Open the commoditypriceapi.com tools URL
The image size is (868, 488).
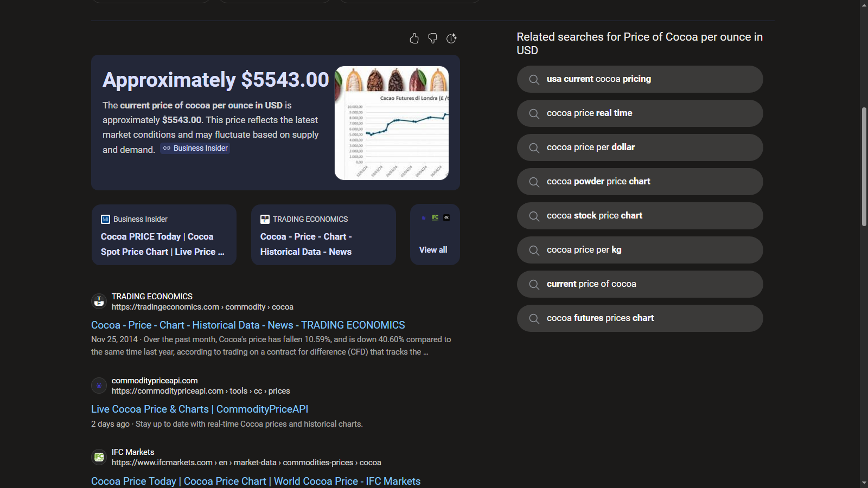tap(201, 391)
